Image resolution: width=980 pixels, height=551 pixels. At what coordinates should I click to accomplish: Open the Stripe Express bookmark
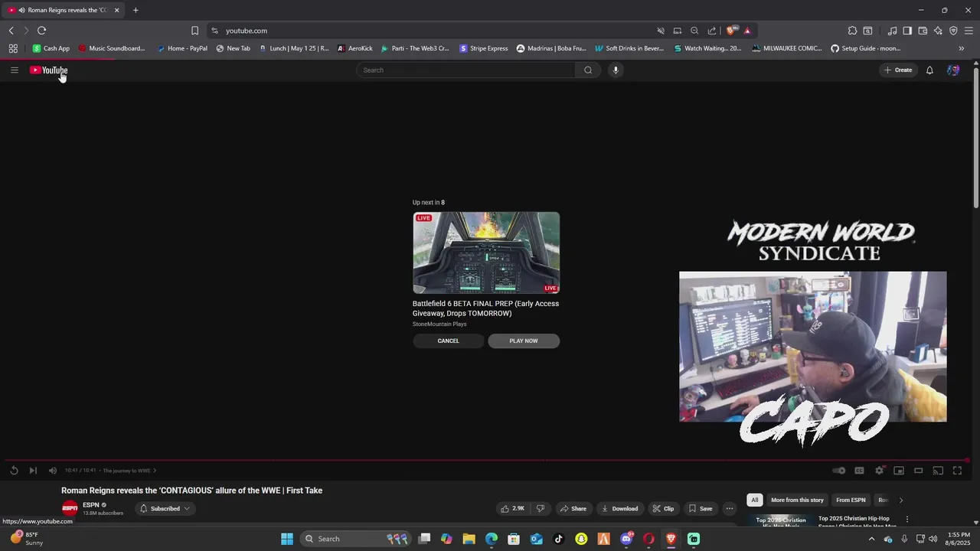click(484, 48)
